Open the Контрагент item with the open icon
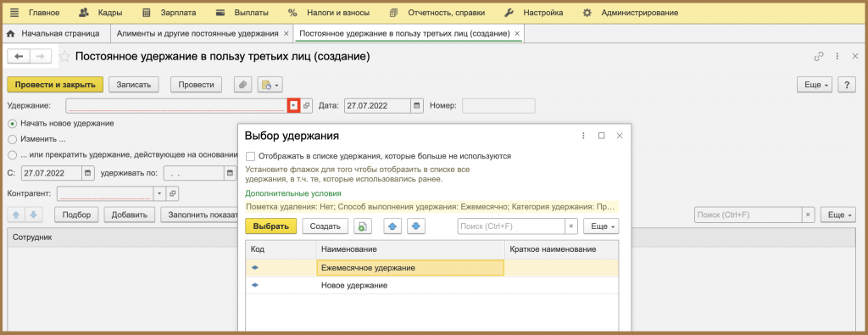 (173, 193)
